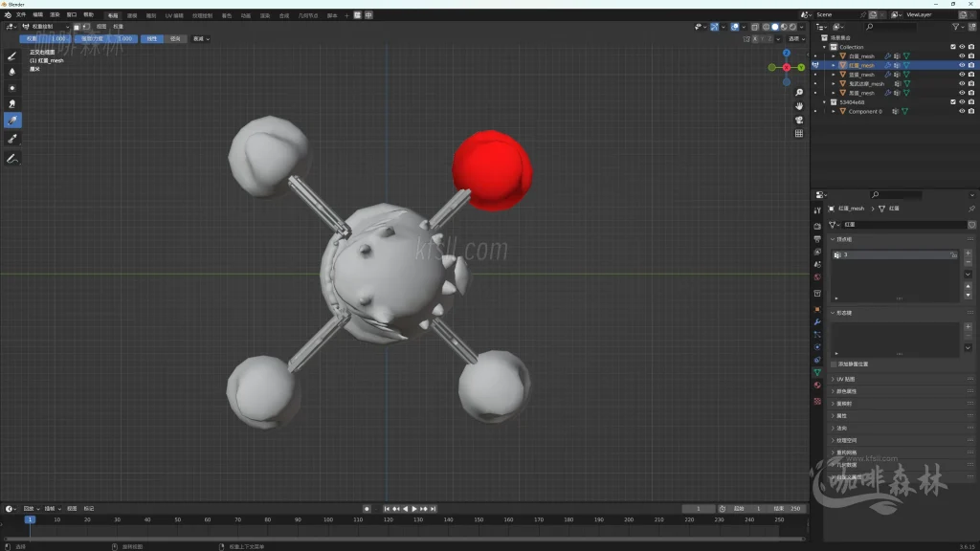Viewport: 980px width, 551px height.
Task: Click the pan hand viewport icon
Action: pos(799,106)
